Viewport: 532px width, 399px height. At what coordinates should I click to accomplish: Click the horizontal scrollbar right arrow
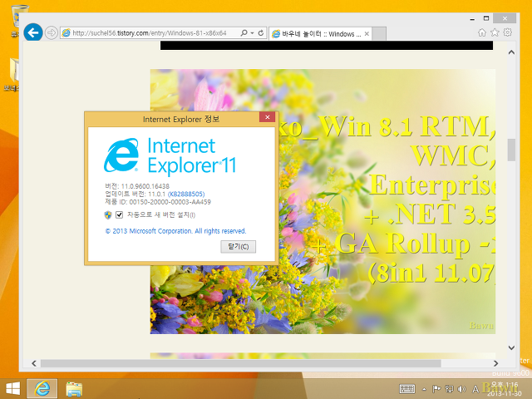tap(495, 363)
